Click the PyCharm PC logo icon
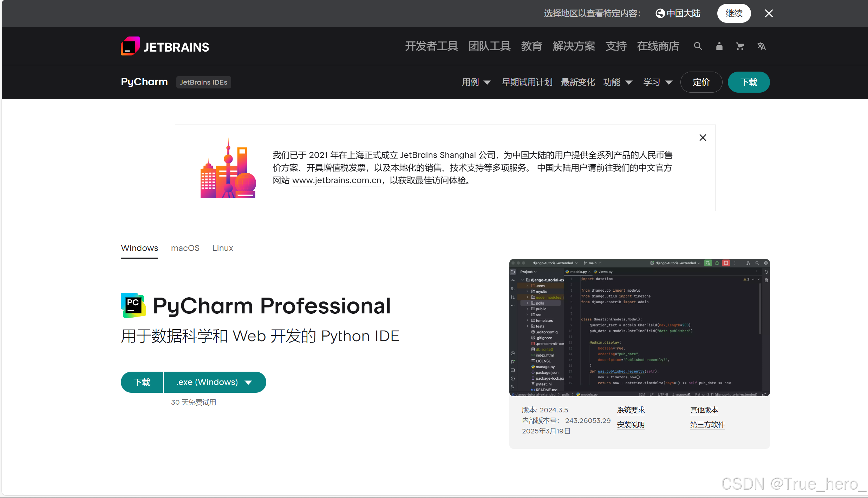This screenshot has height=498, width=868. (x=133, y=305)
